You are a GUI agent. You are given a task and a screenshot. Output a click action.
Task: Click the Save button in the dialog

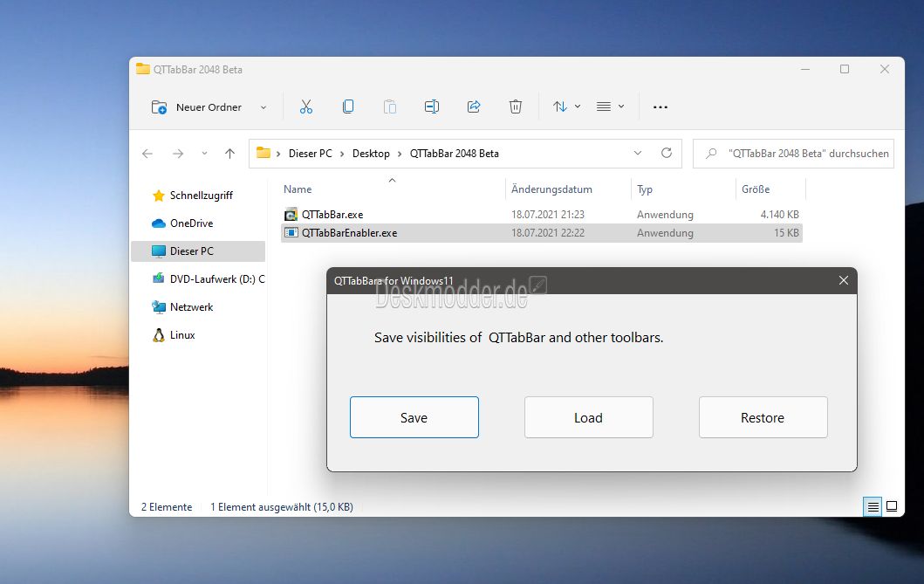coord(414,417)
